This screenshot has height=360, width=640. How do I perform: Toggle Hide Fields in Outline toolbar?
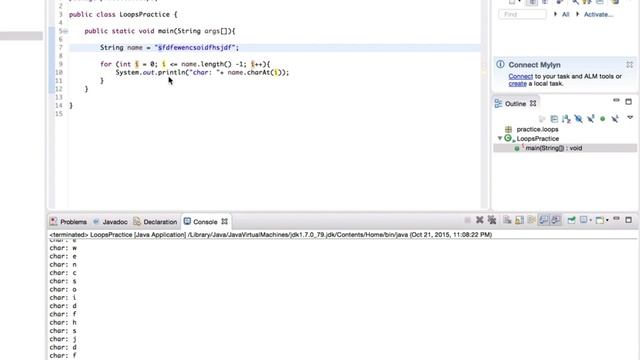pos(578,119)
